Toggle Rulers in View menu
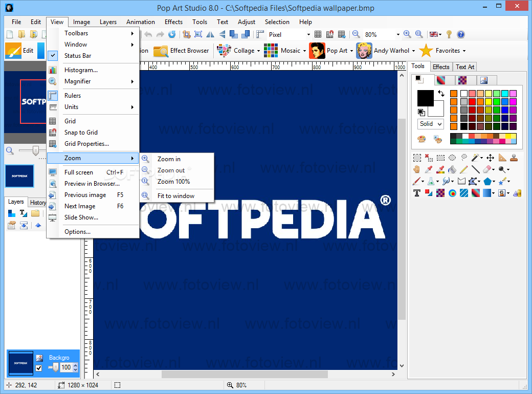Viewport: 532px width, 394px height. pos(93,95)
